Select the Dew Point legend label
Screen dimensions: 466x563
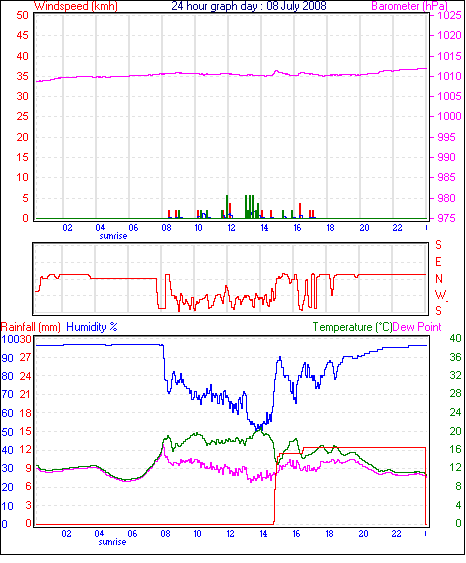tap(417, 327)
